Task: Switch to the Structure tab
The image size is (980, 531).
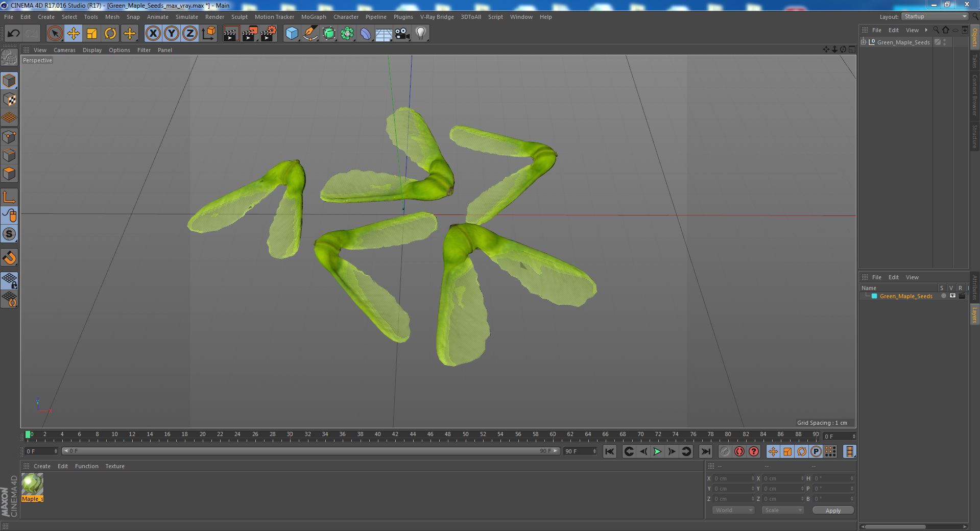Action: pyautogui.click(x=974, y=136)
